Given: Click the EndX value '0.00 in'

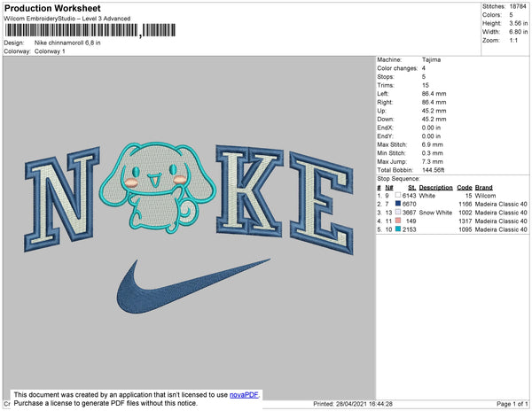Looking at the screenshot, I should pos(431,128).
